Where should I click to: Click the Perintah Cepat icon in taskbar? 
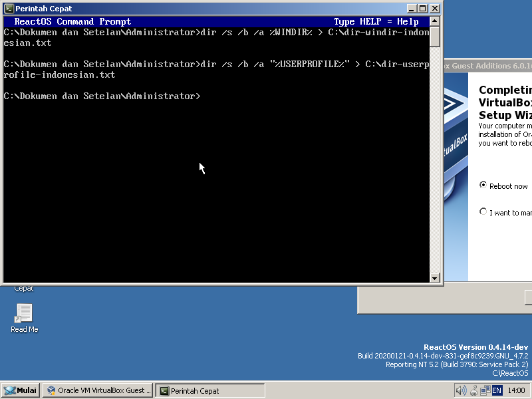[x=164, y=391]
